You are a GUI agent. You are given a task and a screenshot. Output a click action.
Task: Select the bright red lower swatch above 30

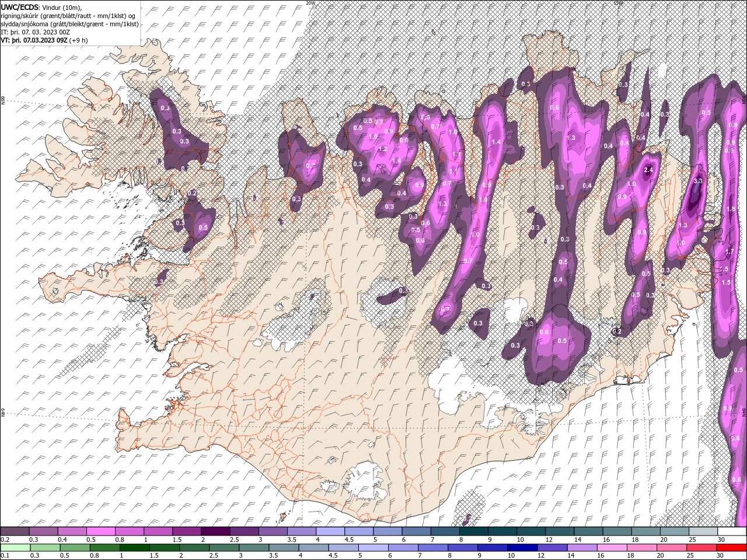click(732, 548)
